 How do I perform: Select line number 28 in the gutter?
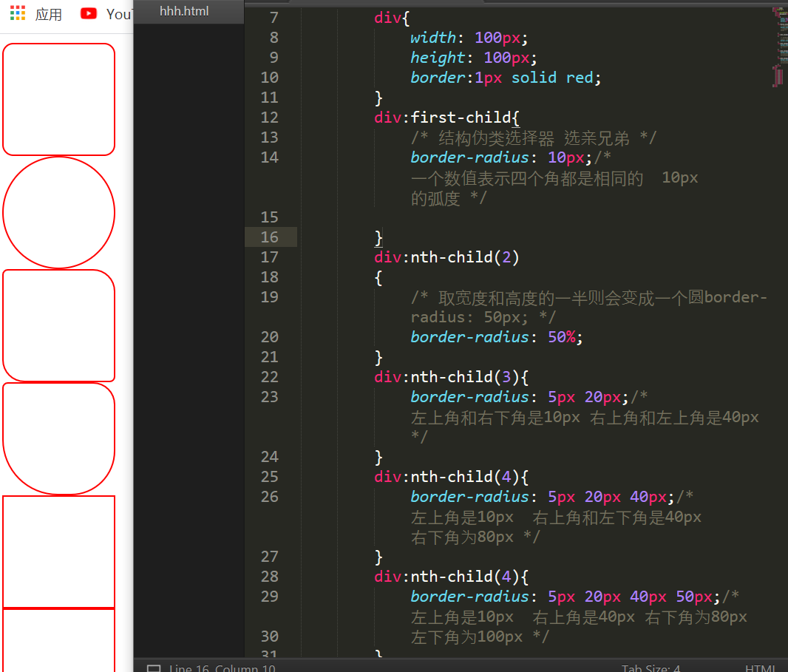coord(269,577)
